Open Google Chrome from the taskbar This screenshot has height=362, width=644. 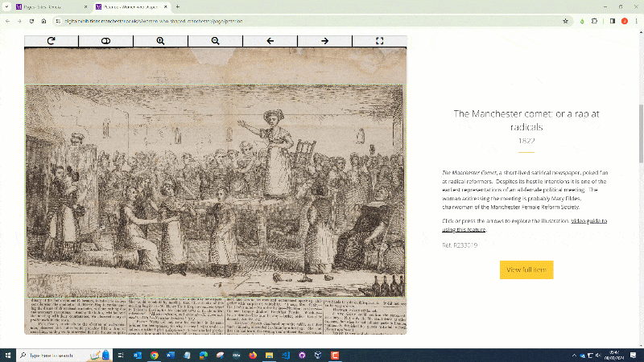[154, 356]
